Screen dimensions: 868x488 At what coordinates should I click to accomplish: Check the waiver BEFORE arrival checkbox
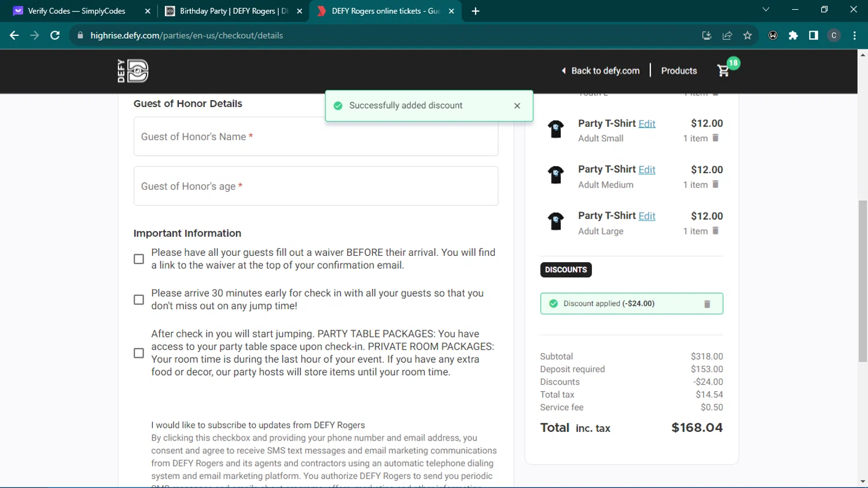[x=139, y=259]
